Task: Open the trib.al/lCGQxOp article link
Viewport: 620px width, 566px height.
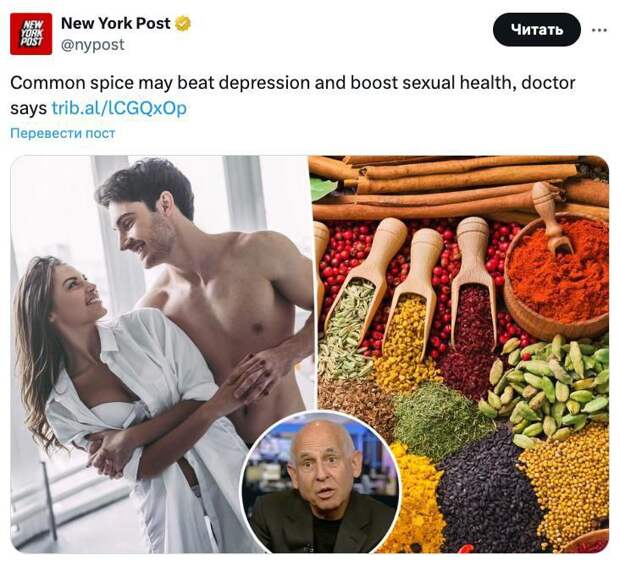Action: (119, 108)
